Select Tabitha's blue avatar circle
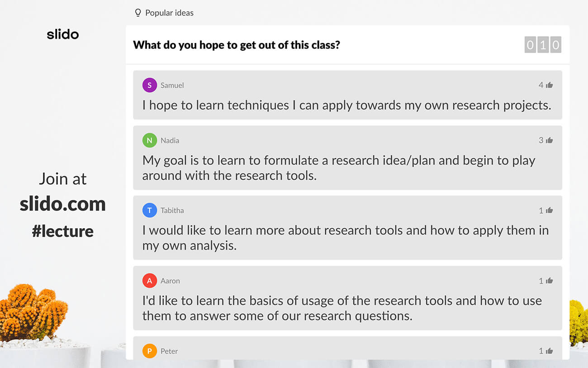 point(150,210)
